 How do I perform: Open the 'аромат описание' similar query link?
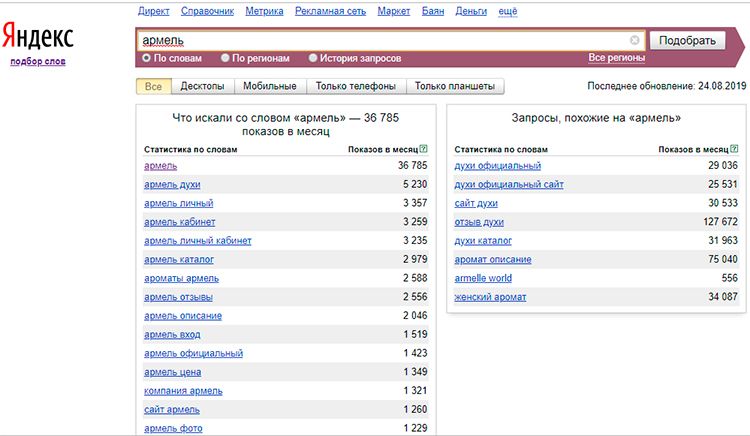pyautogui.click(x=493, y=259)
